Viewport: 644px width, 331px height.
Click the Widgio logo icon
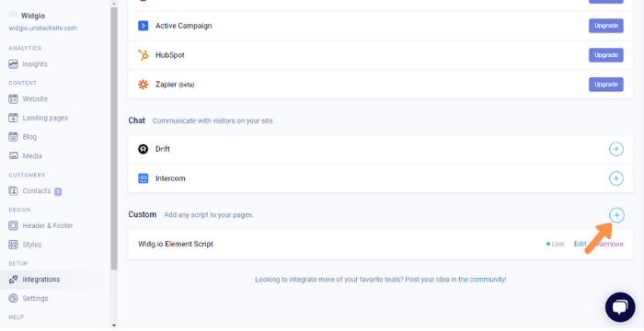click(13, 15)
